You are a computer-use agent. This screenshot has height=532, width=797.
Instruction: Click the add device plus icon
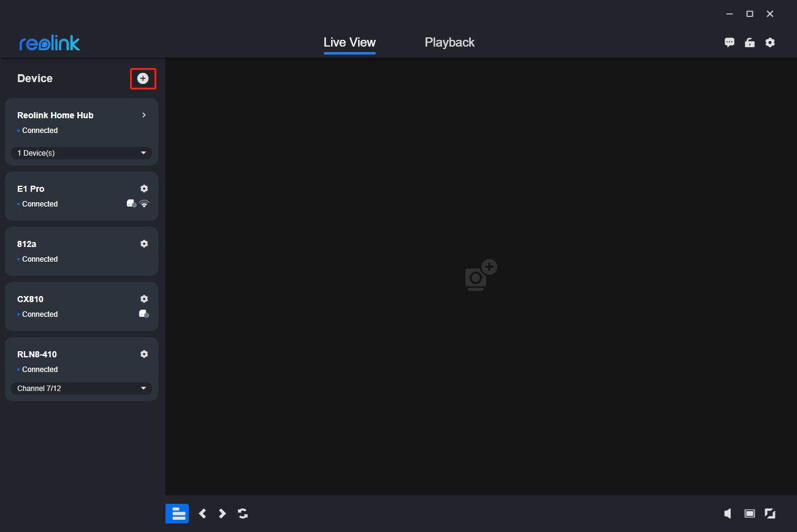click(x=143, y=78)
